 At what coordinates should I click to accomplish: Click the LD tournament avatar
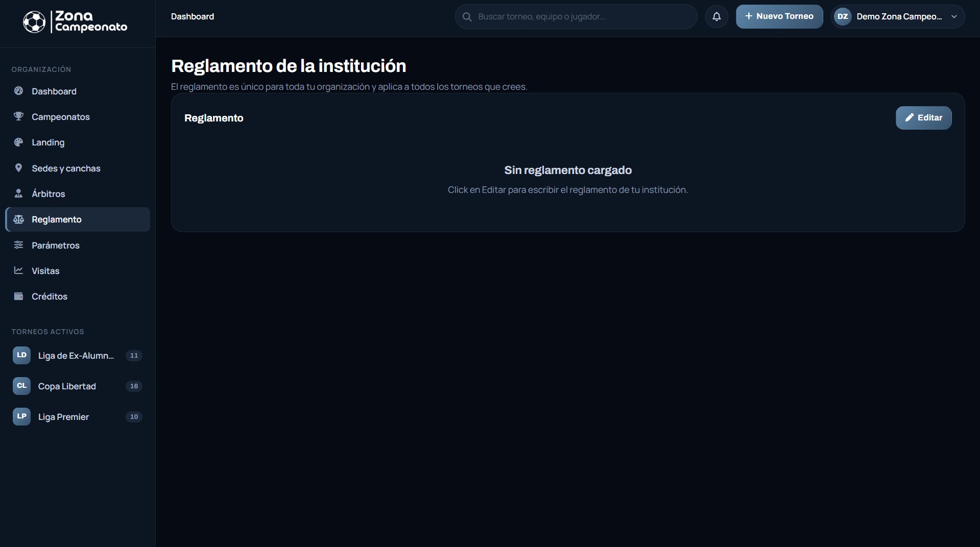(x=21, y=355)
